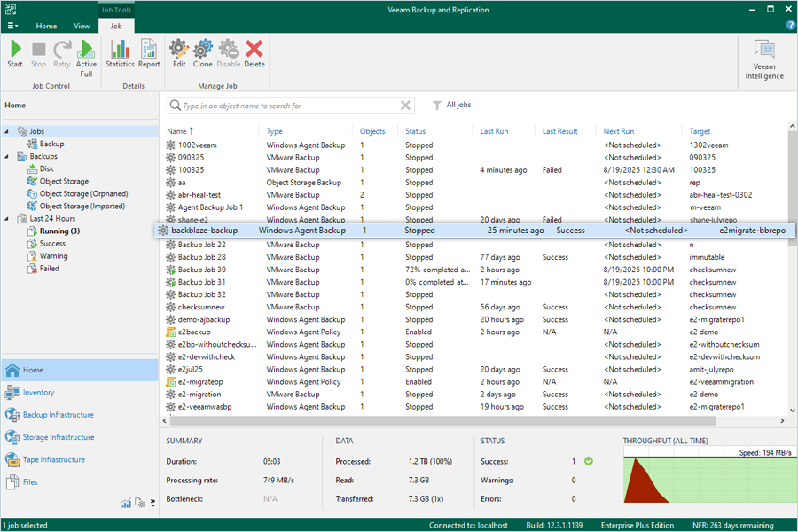Open the help question mark icon
Image resolution: width=798 pixels, height=532 pixels.
tap(792, 25)
